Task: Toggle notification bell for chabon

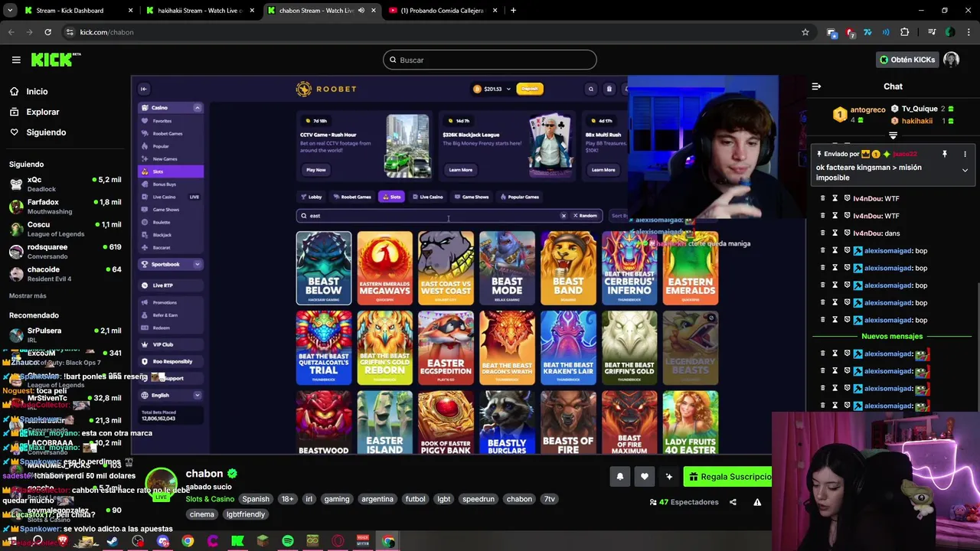Action: click(x=620, y=477)
